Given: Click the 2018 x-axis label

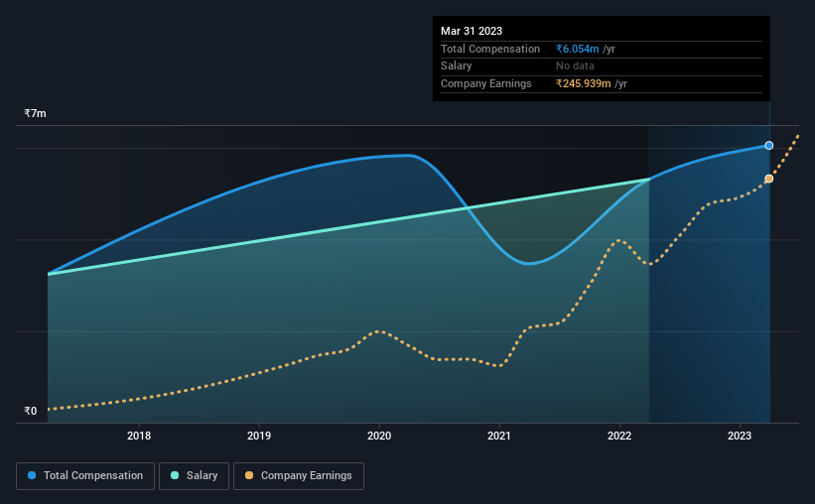Looking at the screenshot, I should pos(139,436).
